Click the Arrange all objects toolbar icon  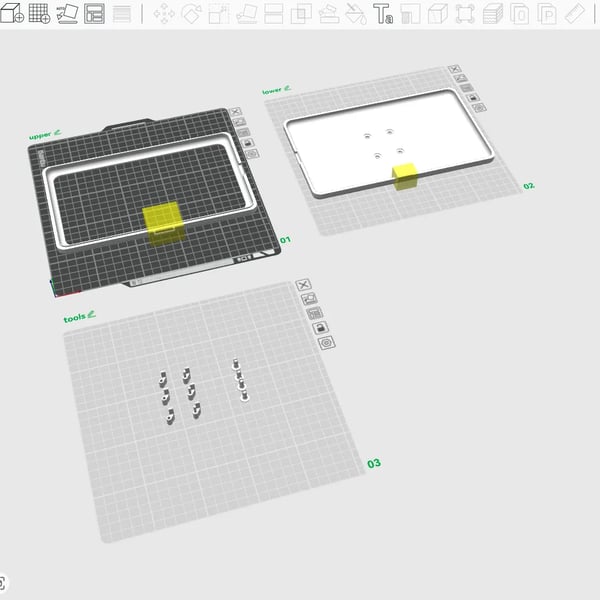94,13
